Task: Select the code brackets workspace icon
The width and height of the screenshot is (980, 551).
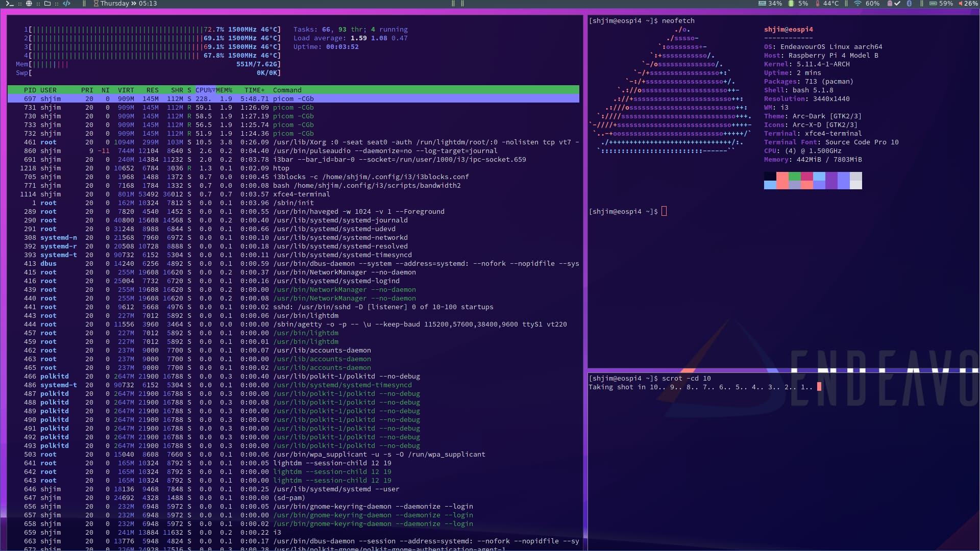Action: (66, 4)
